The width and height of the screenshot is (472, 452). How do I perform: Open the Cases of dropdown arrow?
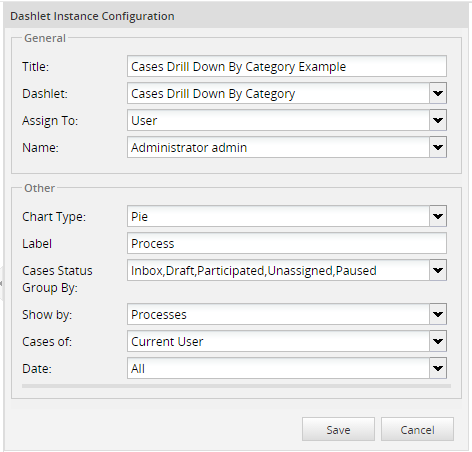click(x=438, y=341)
